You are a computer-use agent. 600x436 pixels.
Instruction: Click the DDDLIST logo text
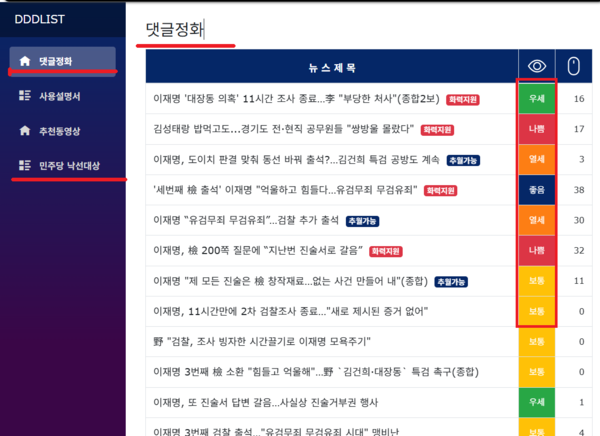pos(39,19)
